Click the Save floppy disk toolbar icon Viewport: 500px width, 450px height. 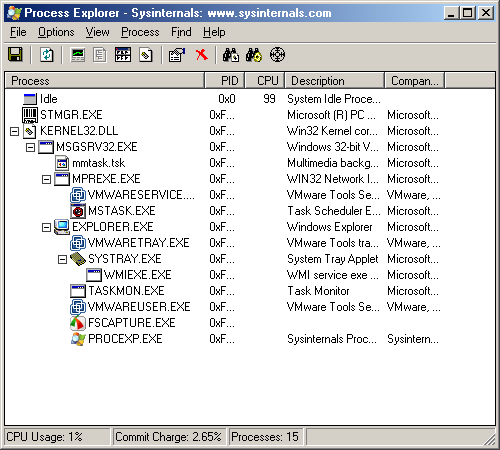pos(15,55)
